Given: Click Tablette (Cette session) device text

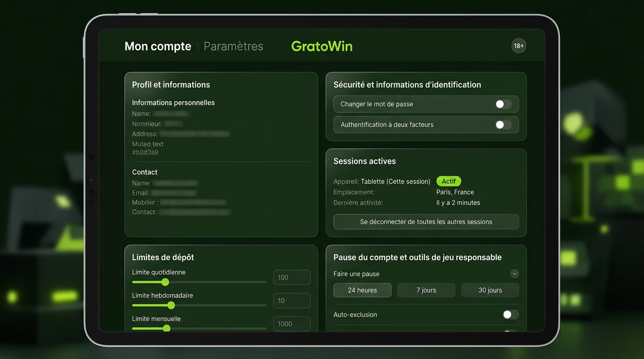Looking at the screenshot, I should click(395, 181).
